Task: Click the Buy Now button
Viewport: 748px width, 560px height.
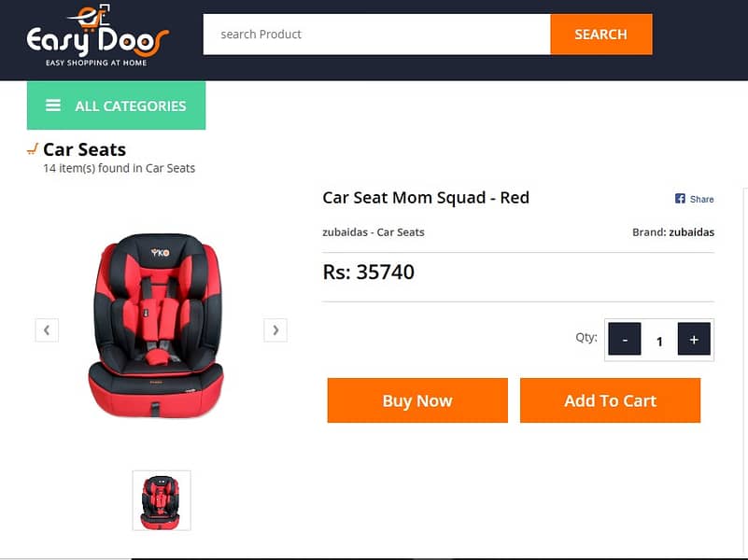Action: [416, 399]
